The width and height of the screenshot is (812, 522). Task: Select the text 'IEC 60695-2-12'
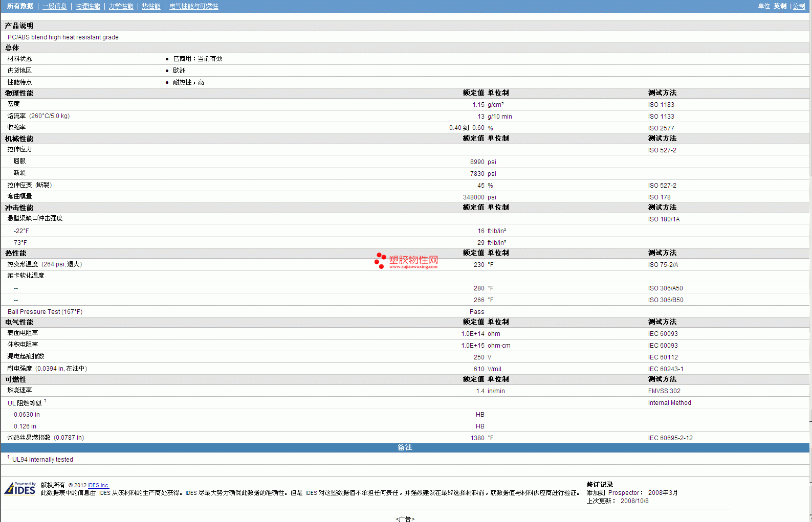[670, 438]
